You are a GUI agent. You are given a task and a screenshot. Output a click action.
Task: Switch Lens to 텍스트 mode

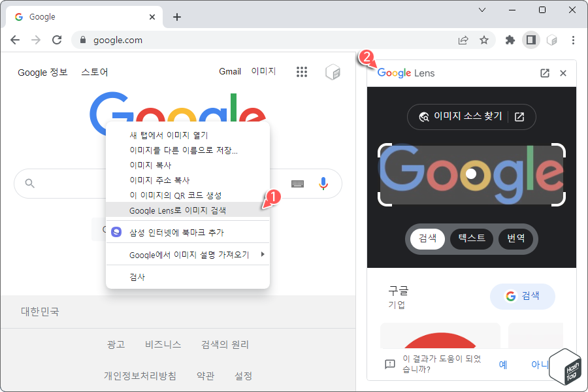tap(472, 238)
